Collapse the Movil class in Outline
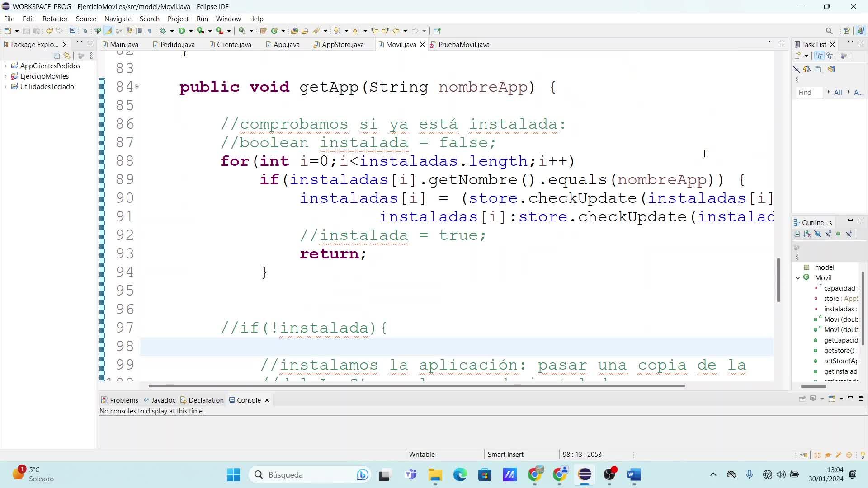Viewport: 868px width, 488px height. [798, 278]
